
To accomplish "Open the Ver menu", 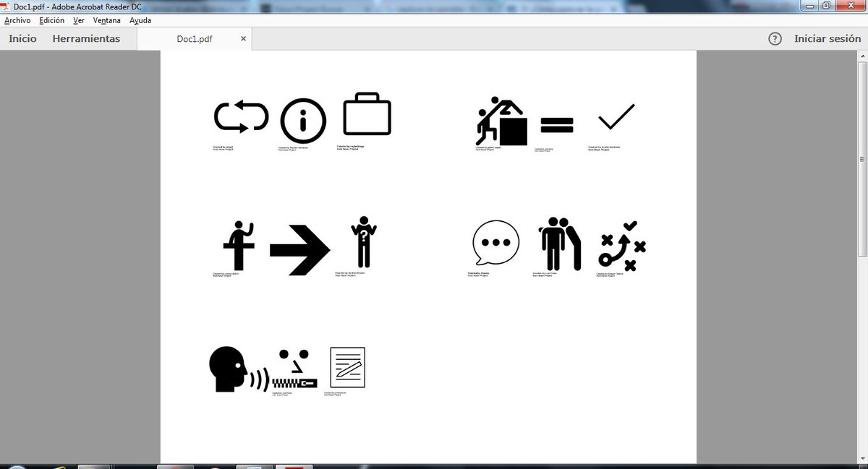I will tap(79, 20).
